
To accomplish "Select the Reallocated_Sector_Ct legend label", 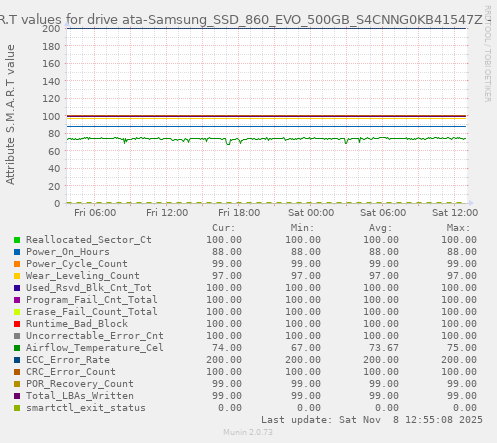I will (x=89, y=240).
